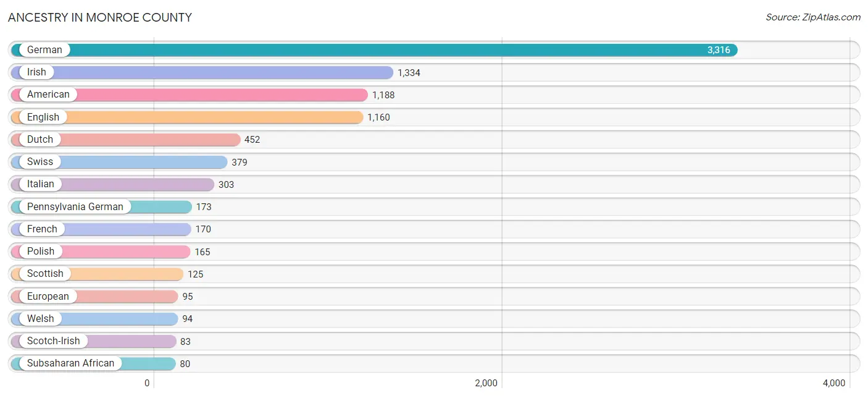The height and width of the screenshot is (398, 868).
Task: Click the 3,316 value on German bar
Action: point(719,51)
